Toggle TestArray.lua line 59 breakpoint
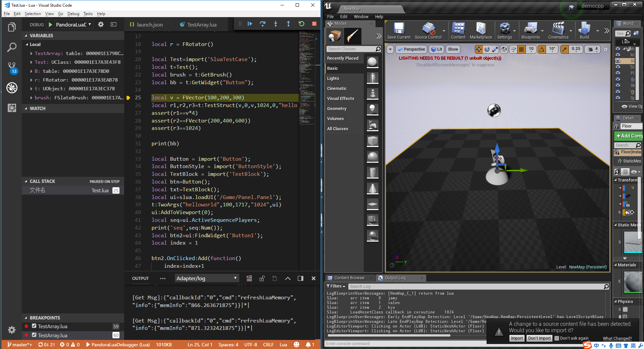644x349 pixels. [x=34, y=326]
